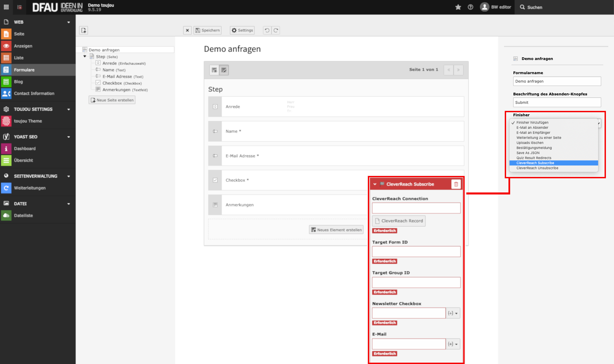The height and width of the screenshot is (364, 614).
Task: Click the redo arrow icon
Action: pos(276,30)
